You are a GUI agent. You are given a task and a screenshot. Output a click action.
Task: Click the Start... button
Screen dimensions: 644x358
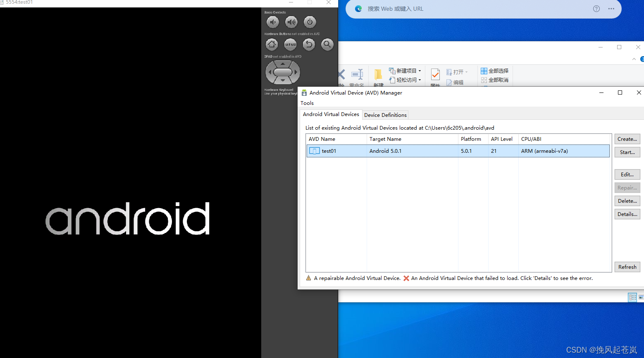[627, 152]
